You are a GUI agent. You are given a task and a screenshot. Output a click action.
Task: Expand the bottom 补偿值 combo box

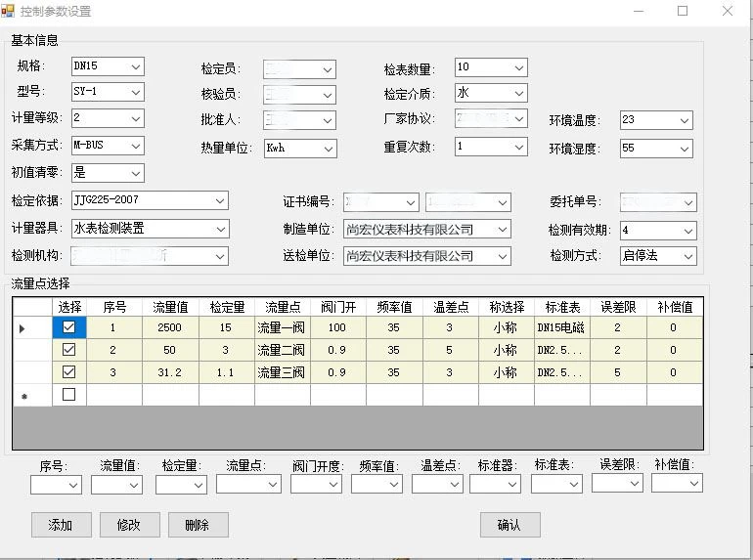[677, 483]
